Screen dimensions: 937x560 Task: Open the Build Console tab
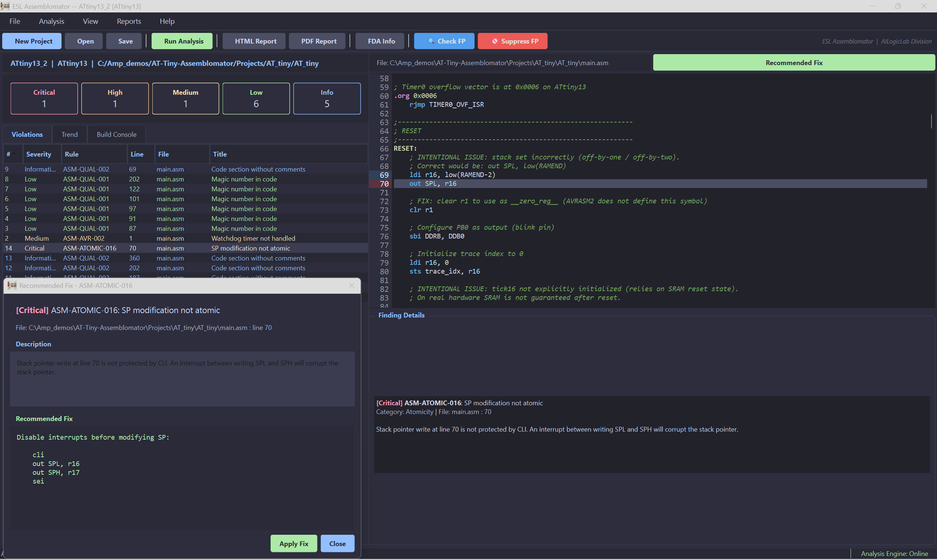(x=116, y=134)
